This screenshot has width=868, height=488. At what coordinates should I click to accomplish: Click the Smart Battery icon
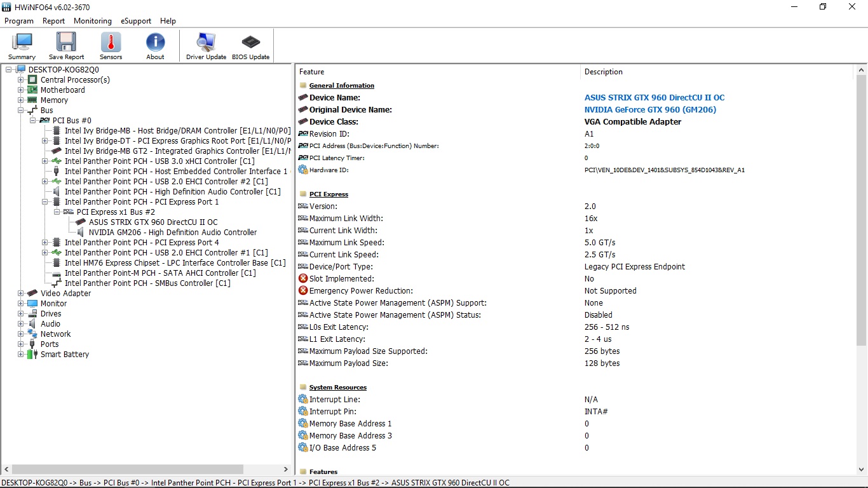coord(32,355)
